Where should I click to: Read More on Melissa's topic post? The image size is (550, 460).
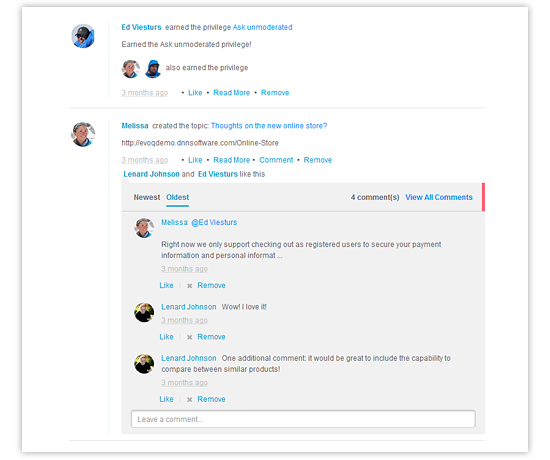pos(232,160)
